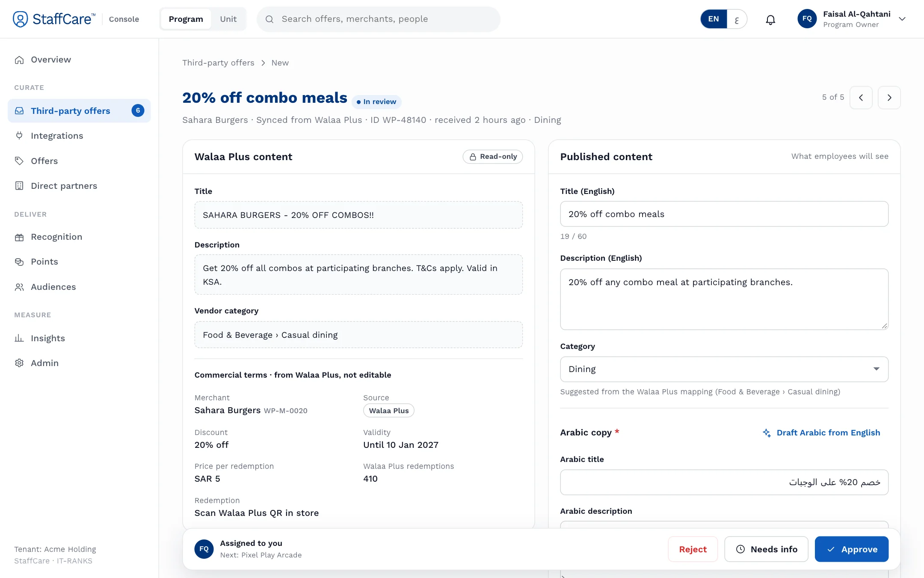
Task: Focus the Arabic title field
Action: (724, 483)
